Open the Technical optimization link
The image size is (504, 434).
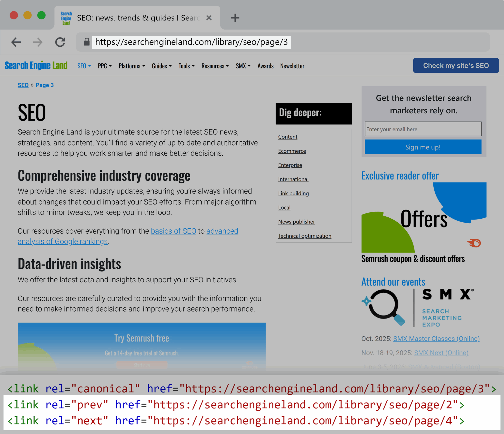(305, 236)
